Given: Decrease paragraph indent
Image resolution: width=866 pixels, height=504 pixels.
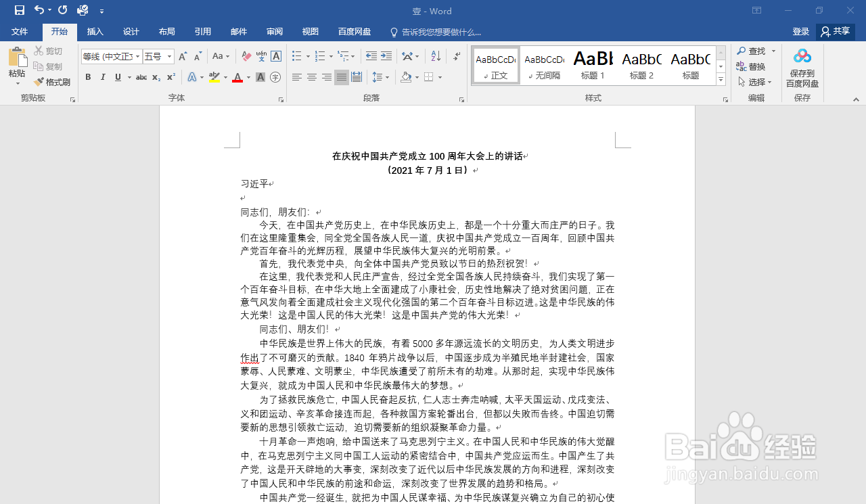Looking at the screenshot, I should click(371, 57).
